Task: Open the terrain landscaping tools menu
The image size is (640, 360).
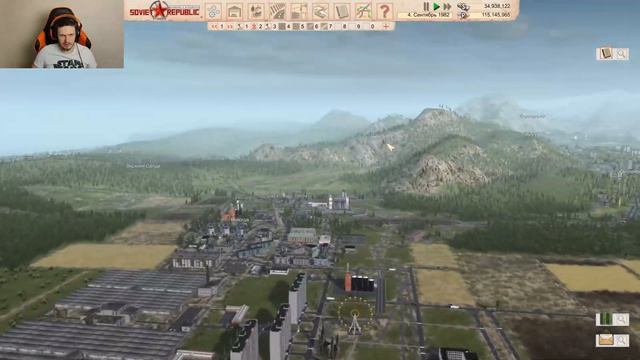Action: [x=320, y=11]
